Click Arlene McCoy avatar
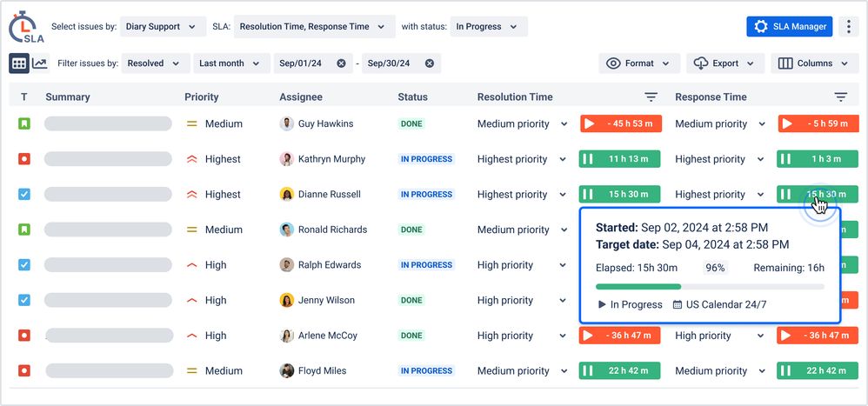The image size is (868, 406). [286, 336]
